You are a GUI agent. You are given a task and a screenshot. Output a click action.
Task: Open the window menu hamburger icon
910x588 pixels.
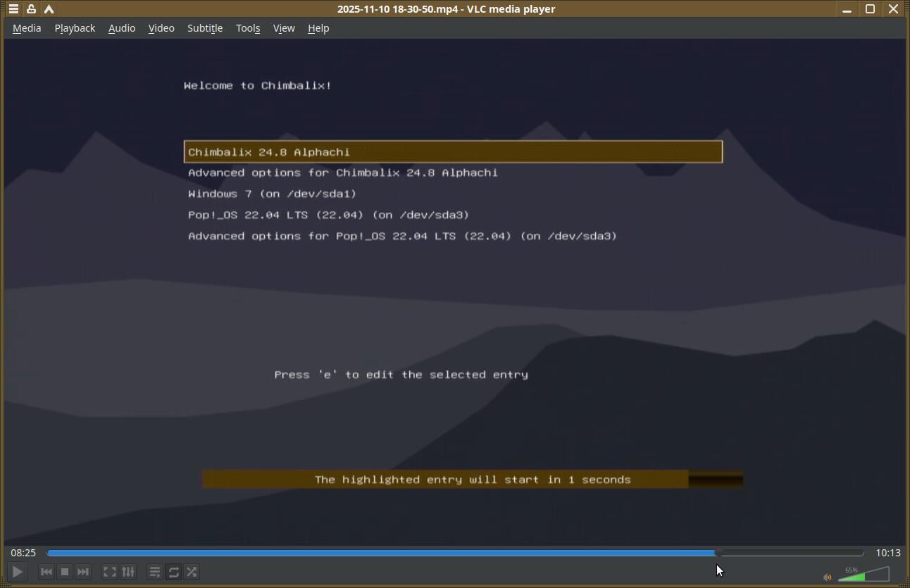tap(13, 9)
